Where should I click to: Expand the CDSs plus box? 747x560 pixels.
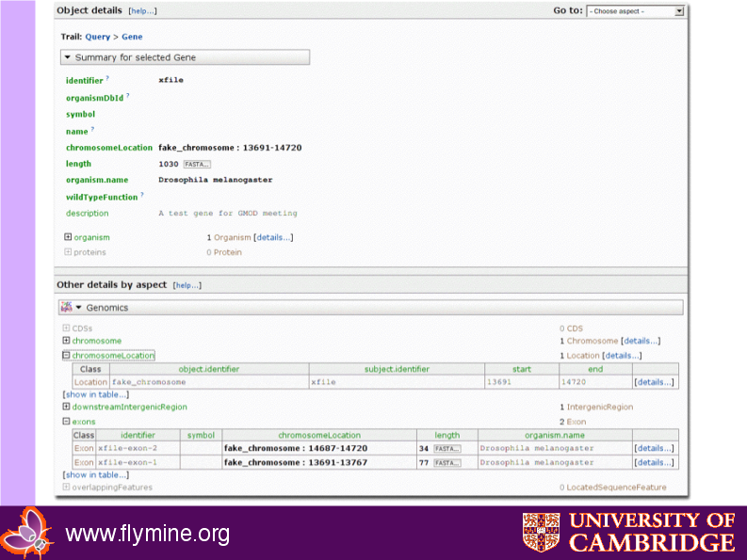(66, 328)
